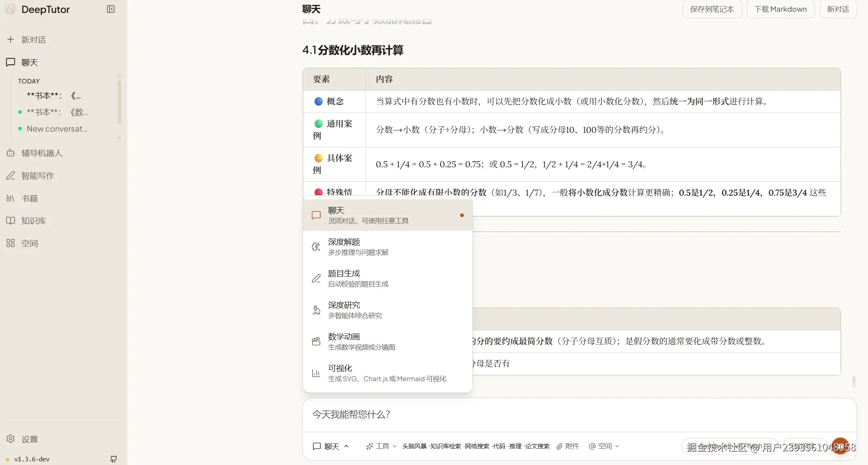
Task: Click 下载 Markdown button
Action: [x=780, y=9]
